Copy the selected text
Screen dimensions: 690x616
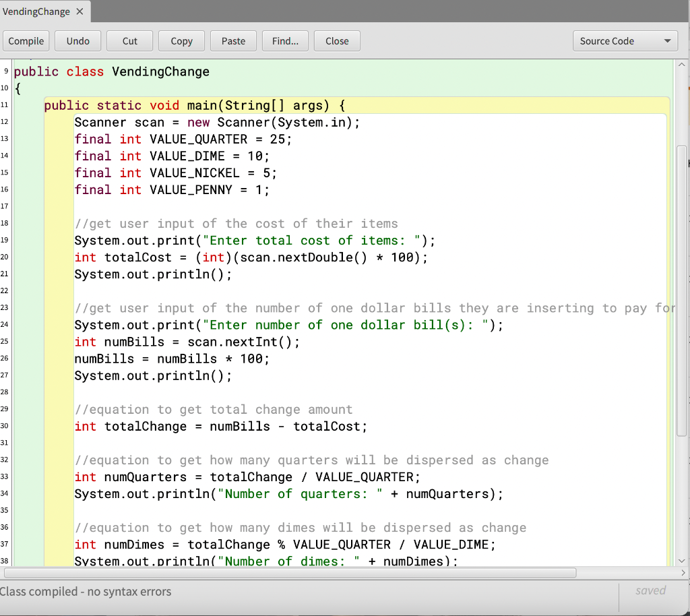point(181,40)
